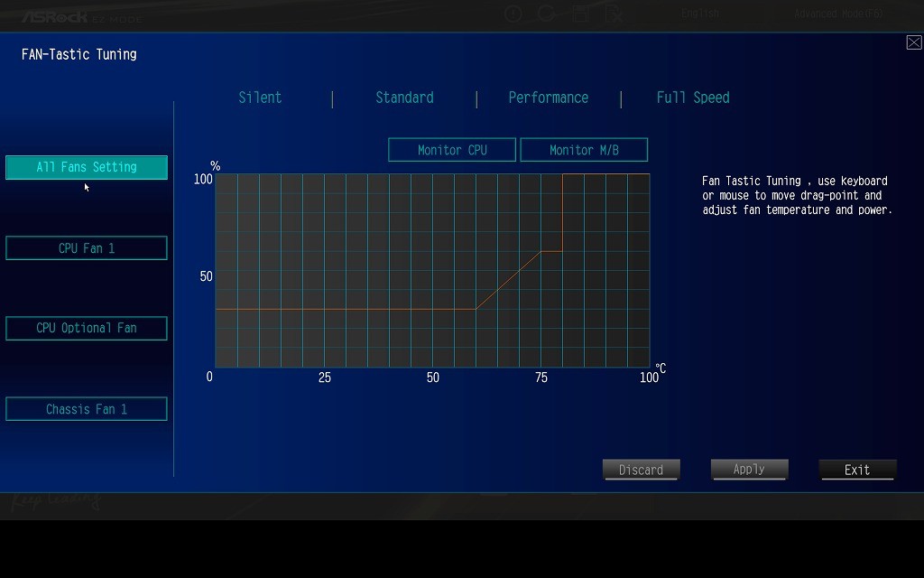The image size is (924, 578).
Task: Click Advanced Mode(F6) in top bar
Action: coord(838,14)
